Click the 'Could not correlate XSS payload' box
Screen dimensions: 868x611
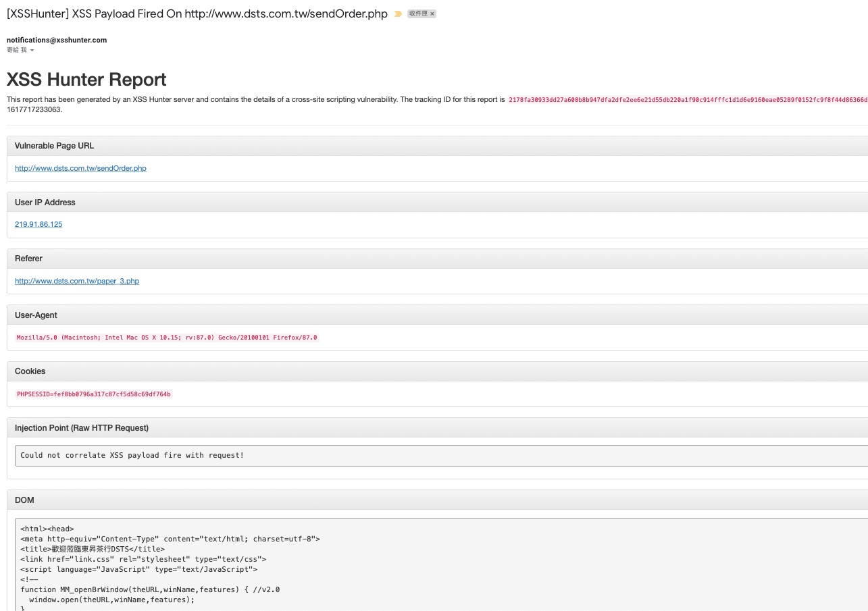[x=441, y=456]
